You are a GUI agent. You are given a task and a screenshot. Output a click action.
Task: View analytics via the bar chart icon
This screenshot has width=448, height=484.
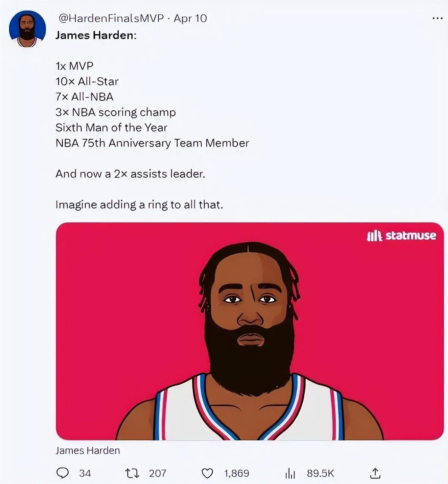point(290,474)
